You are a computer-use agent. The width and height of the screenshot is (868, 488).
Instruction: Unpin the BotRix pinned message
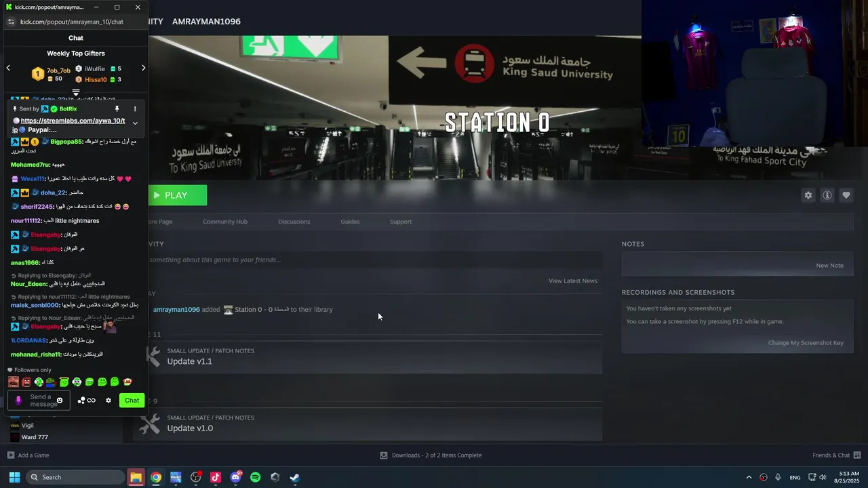[117, 108]
